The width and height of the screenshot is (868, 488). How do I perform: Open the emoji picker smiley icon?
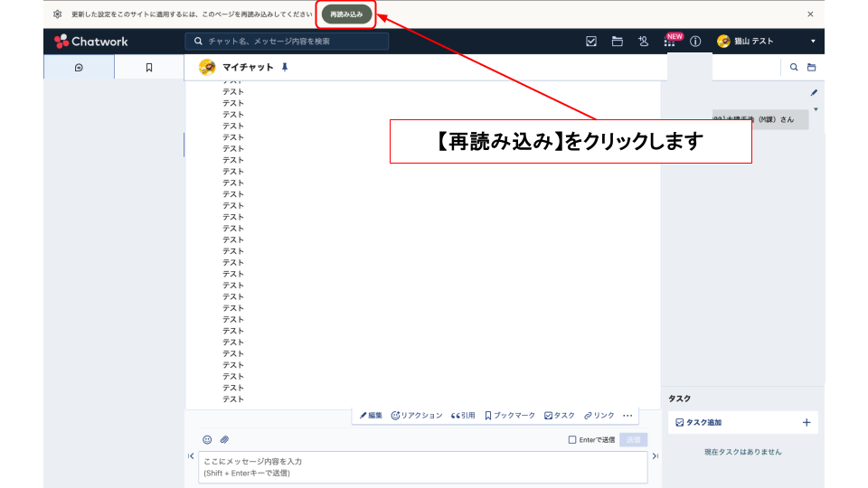coord(207,440)
